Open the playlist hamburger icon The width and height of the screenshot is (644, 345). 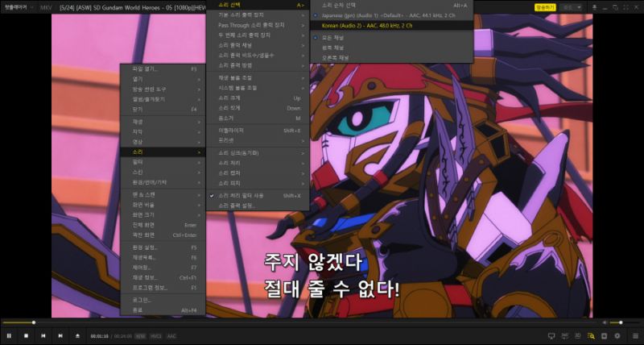tap(635, 335)
